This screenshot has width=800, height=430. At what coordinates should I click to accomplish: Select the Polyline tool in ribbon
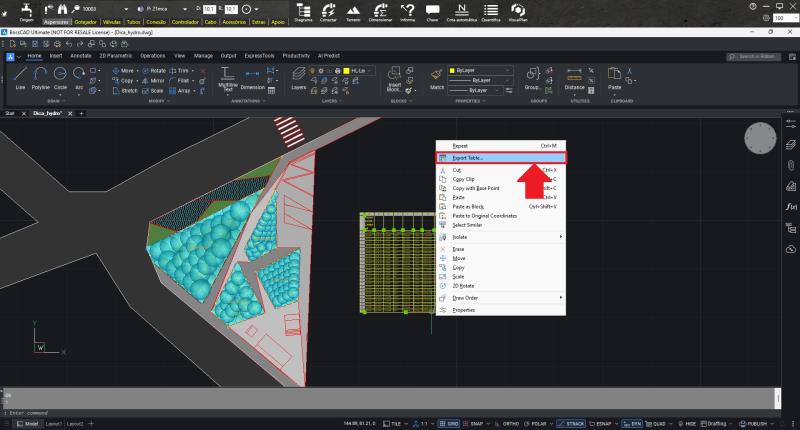[x=41, y=78]
